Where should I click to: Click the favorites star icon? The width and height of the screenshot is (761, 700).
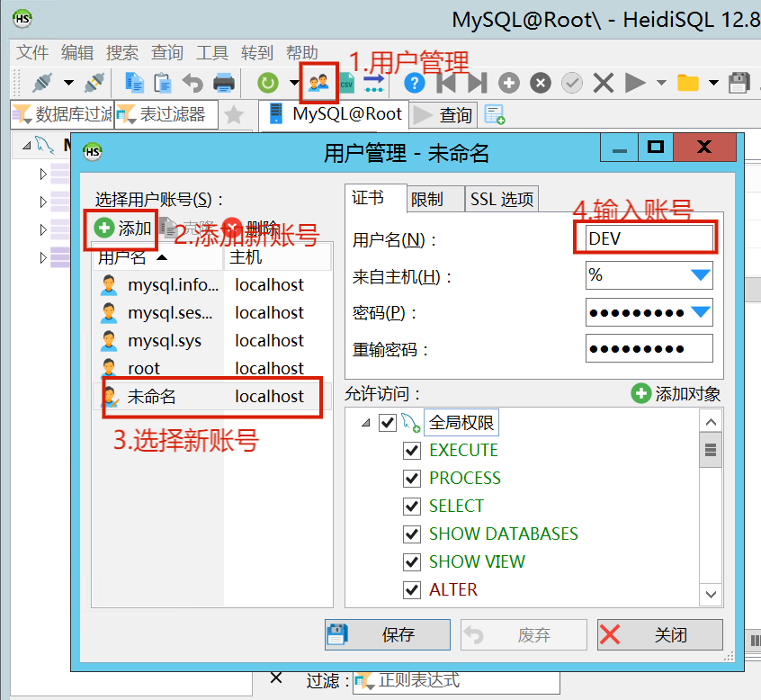click(x=234, y=115)
